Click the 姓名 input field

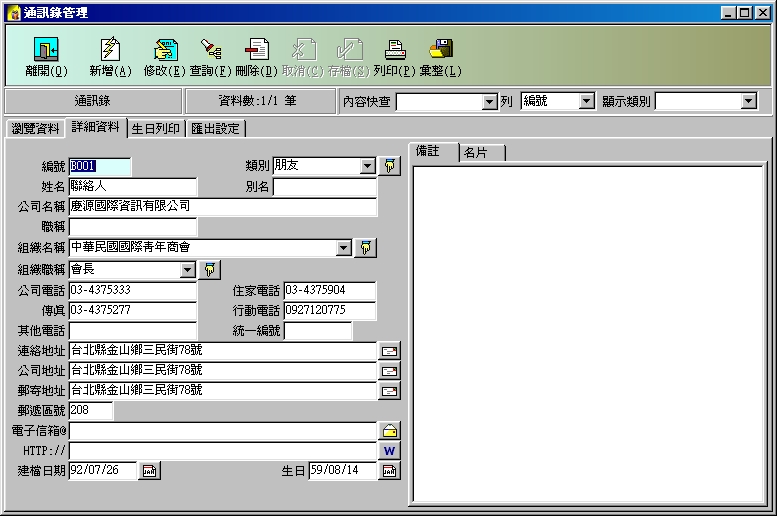(x=132, y=186)
